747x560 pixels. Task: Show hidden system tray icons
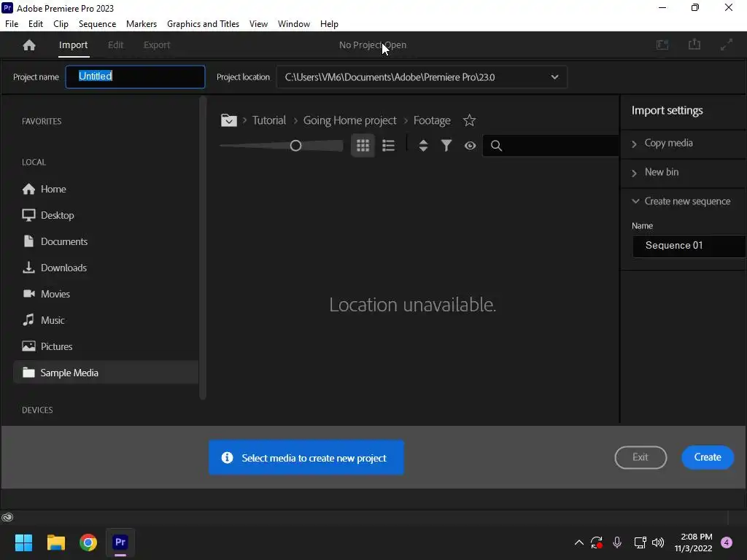coord(578,542)
